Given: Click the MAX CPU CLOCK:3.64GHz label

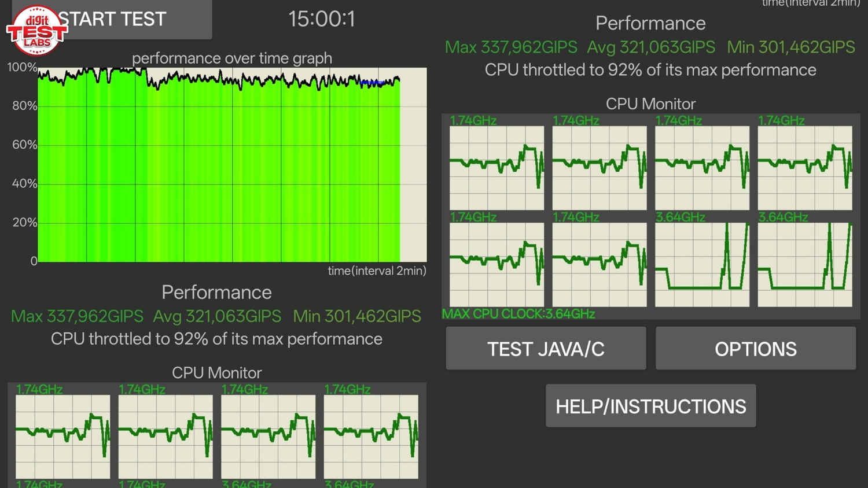Looking at the screenshot, I should [518, 314].
